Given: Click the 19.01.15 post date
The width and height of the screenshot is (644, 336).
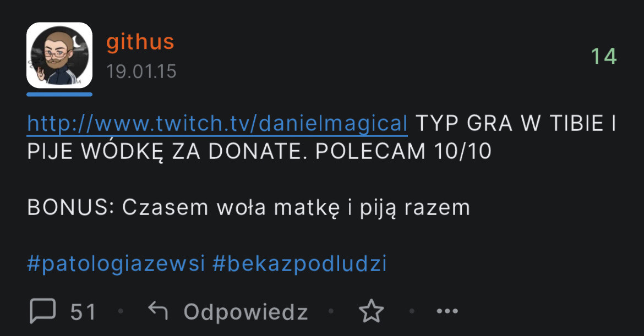Looking at the screenshot, I should tap(141, 71).
